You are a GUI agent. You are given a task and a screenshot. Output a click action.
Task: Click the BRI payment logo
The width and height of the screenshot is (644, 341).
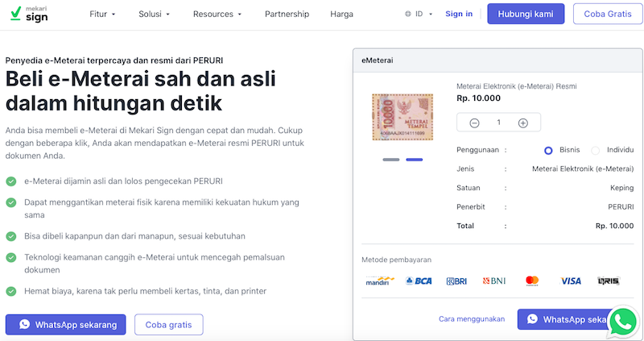456,281
